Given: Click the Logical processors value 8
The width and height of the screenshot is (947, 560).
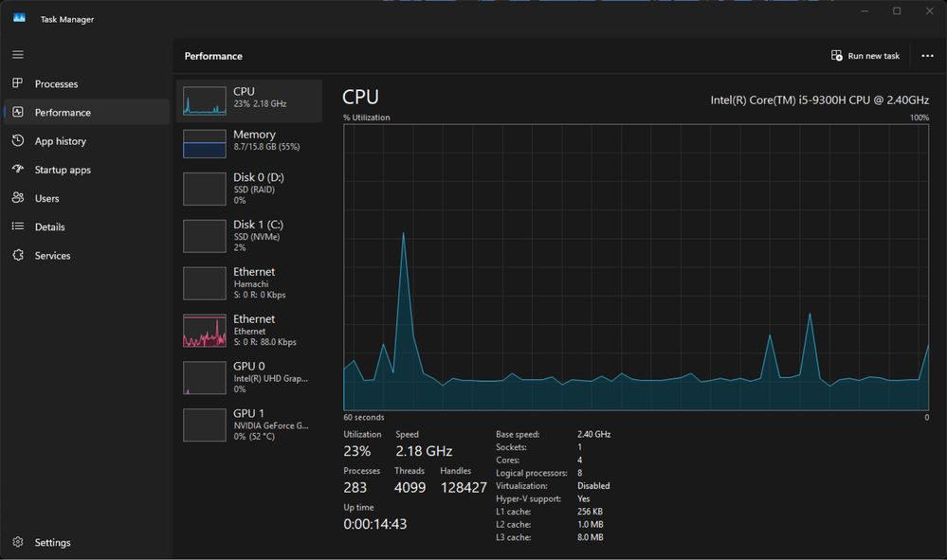Looking at the screenshot, I should (x=580, y=473).
